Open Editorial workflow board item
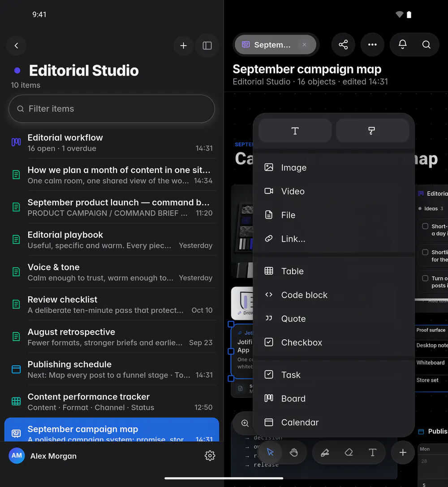 [112, 143]
